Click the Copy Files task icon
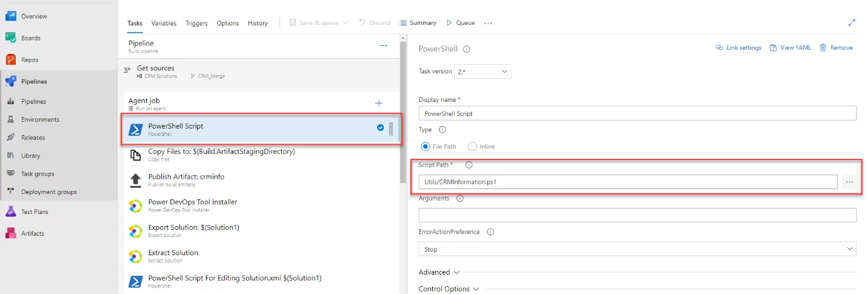Viewport: 868px width, 294px height. [136, 155]
